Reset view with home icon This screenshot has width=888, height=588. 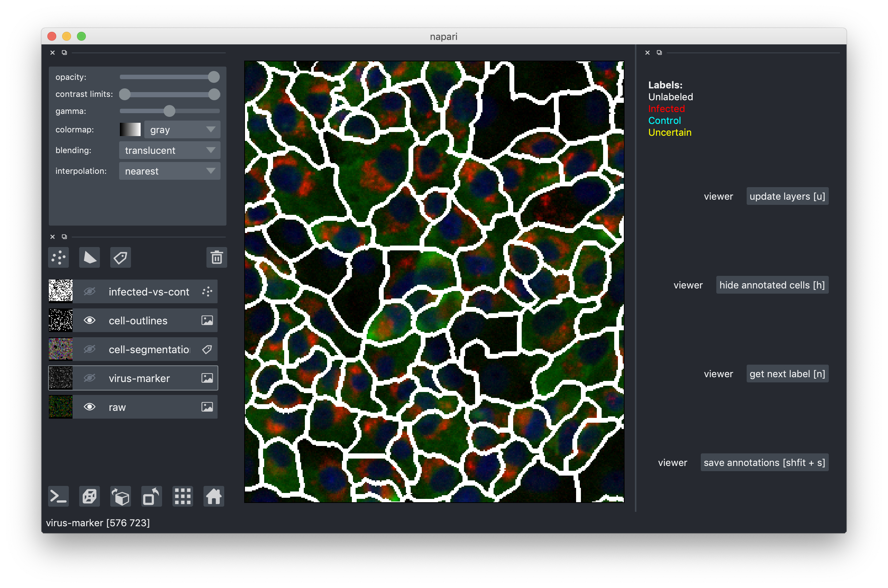(214, 497)
